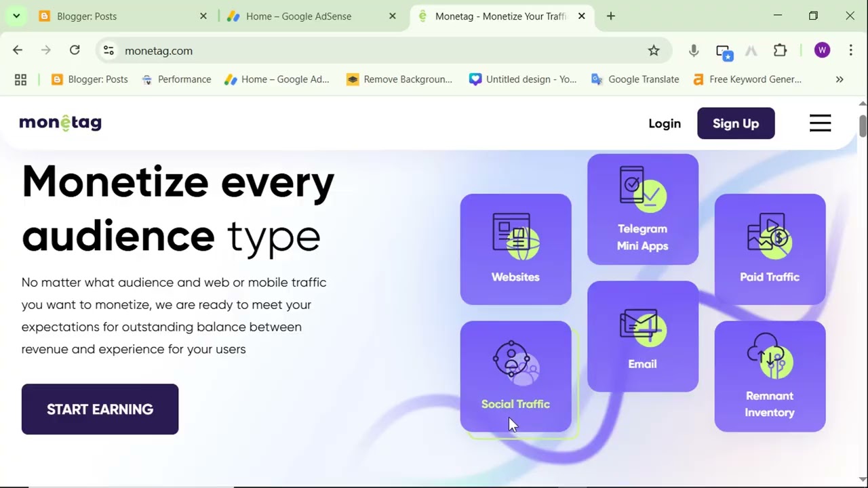Click the Login link
Screen dimensions: 868x488
[x=665, y=123]
